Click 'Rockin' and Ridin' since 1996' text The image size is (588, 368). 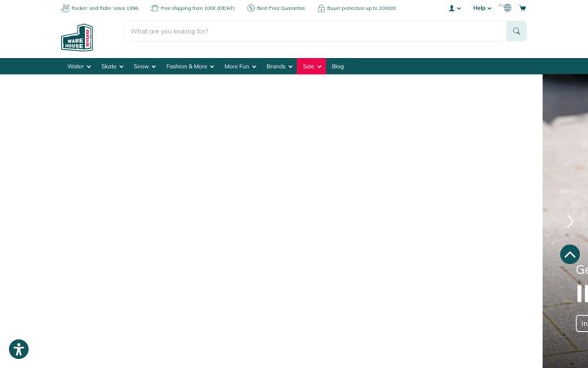105,8
